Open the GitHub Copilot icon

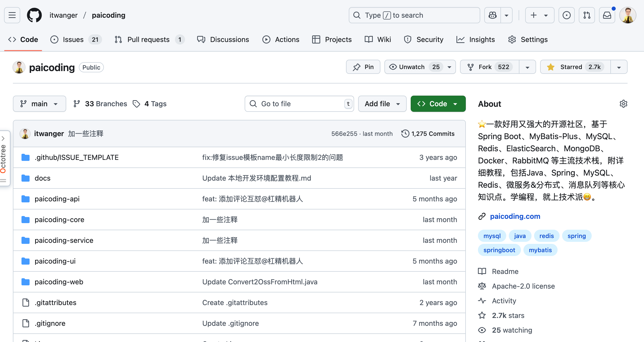click(492, 15)
